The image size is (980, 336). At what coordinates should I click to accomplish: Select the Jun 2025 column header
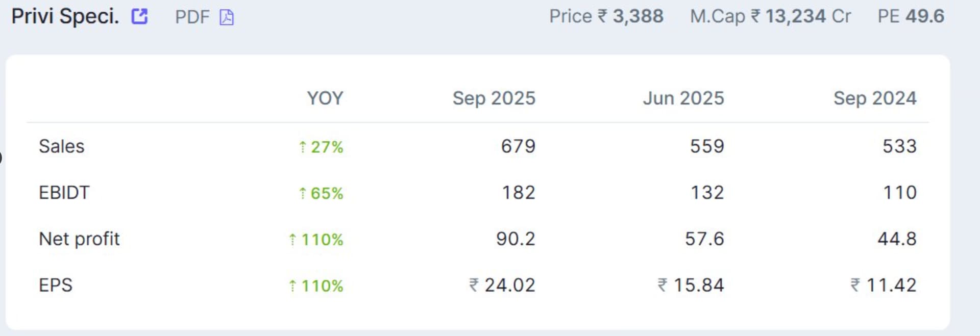pyautogui.click(x=683, y=98)
